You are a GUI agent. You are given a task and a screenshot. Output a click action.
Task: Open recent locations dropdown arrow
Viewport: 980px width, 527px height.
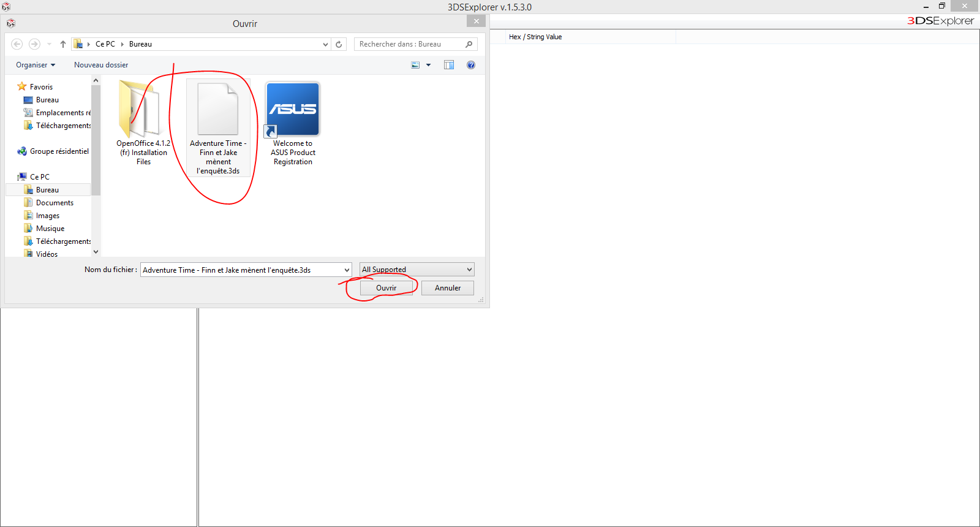[50, 44]
